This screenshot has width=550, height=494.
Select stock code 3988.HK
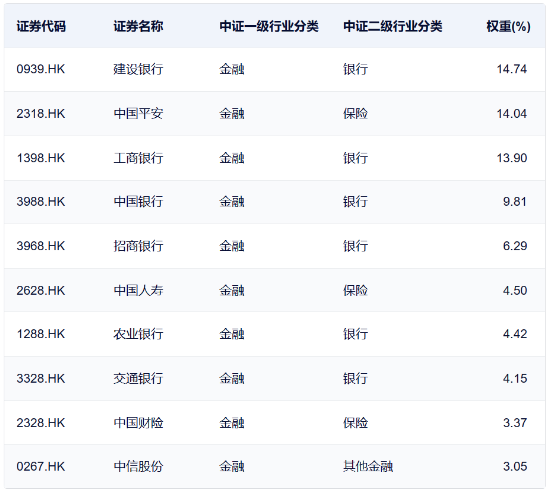[x=41, y=202]
